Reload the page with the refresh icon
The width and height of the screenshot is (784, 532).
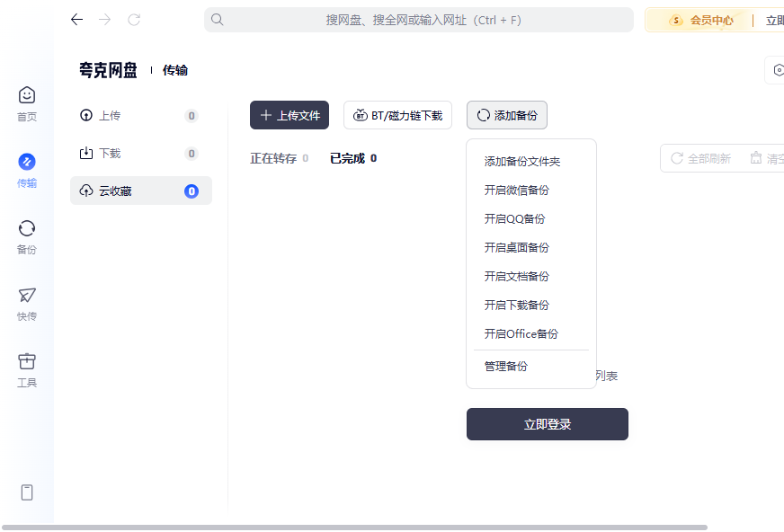(134, 20)
